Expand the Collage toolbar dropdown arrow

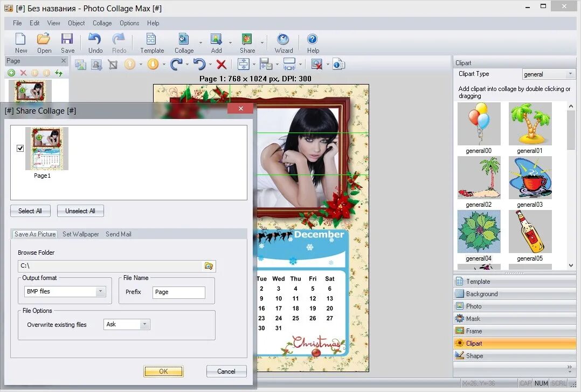pyautogui.click(x=201, y=43)
